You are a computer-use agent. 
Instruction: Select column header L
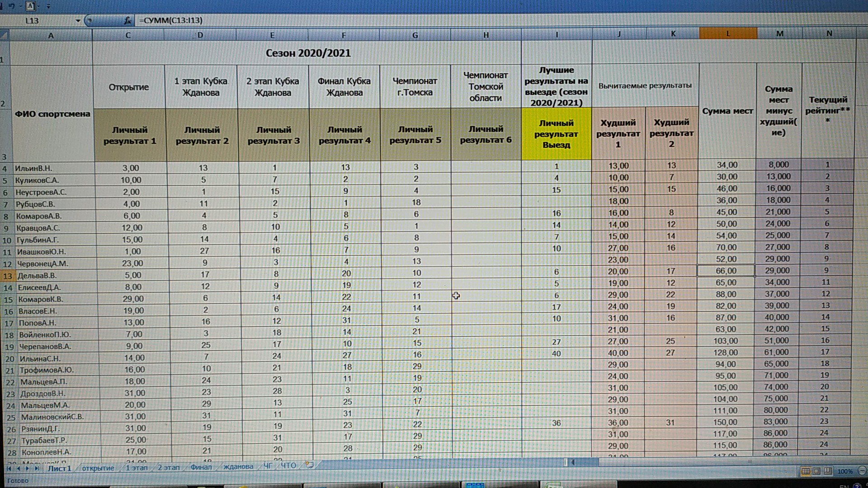click(728, 33)
